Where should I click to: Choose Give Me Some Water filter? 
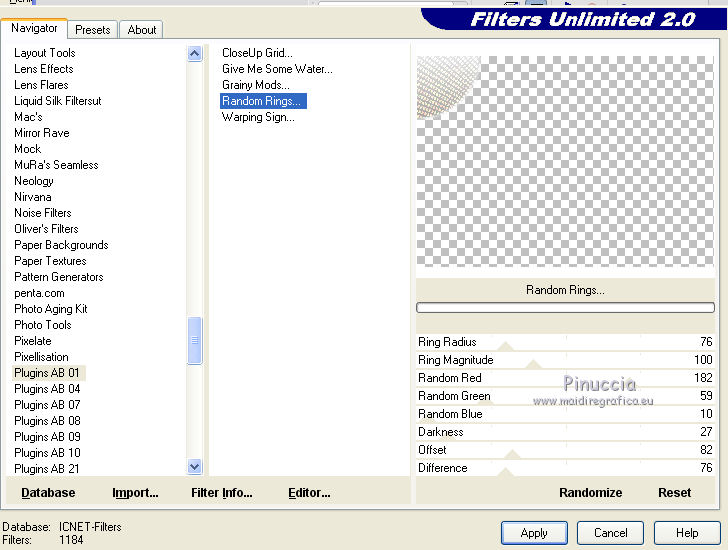[x=277, y=69]
